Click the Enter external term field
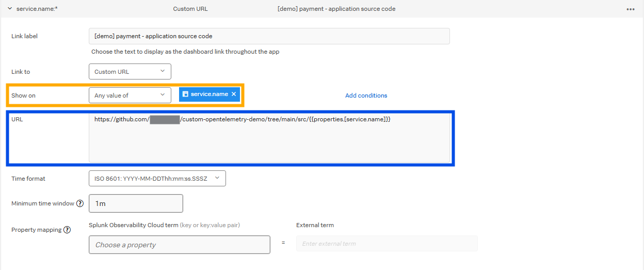The height and width of the screenshot is (270, 644). [x=387, y=244]
